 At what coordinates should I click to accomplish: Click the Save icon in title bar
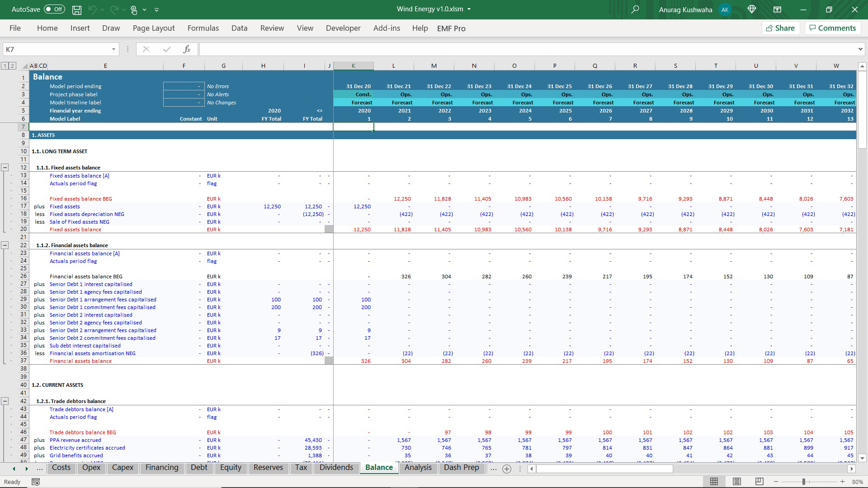pos(77,9)
